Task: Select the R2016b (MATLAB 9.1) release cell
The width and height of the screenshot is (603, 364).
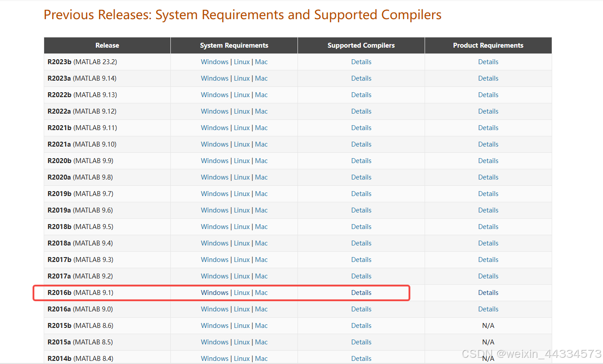Action: tap(107, 293)
